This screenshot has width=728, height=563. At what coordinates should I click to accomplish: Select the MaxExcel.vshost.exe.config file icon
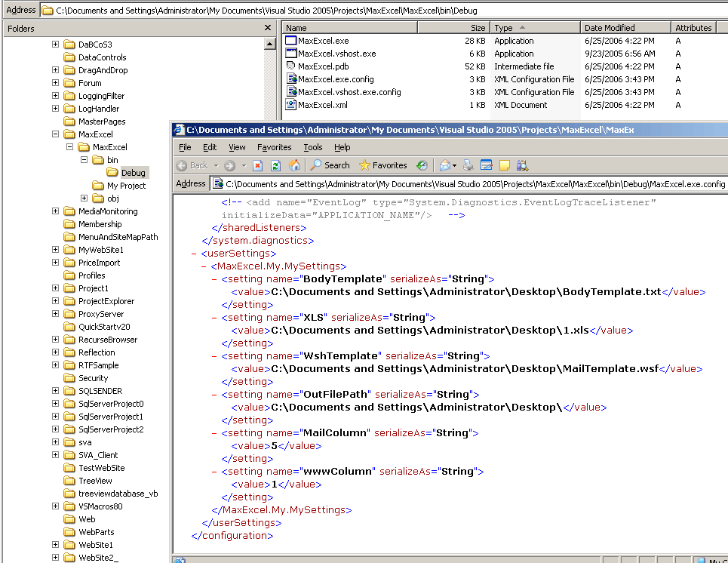pos(290,92)
